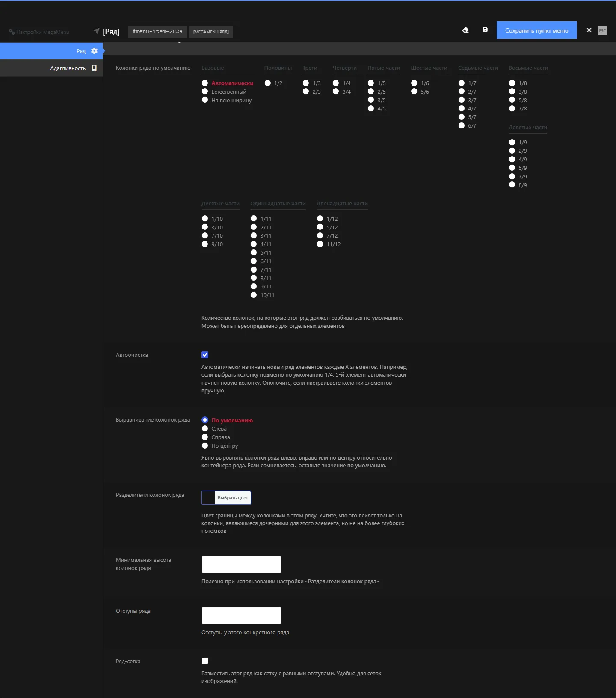Uncheck the Автоочистка checkbox
Screen dimensions: 616x698
[x=205, y=355]
